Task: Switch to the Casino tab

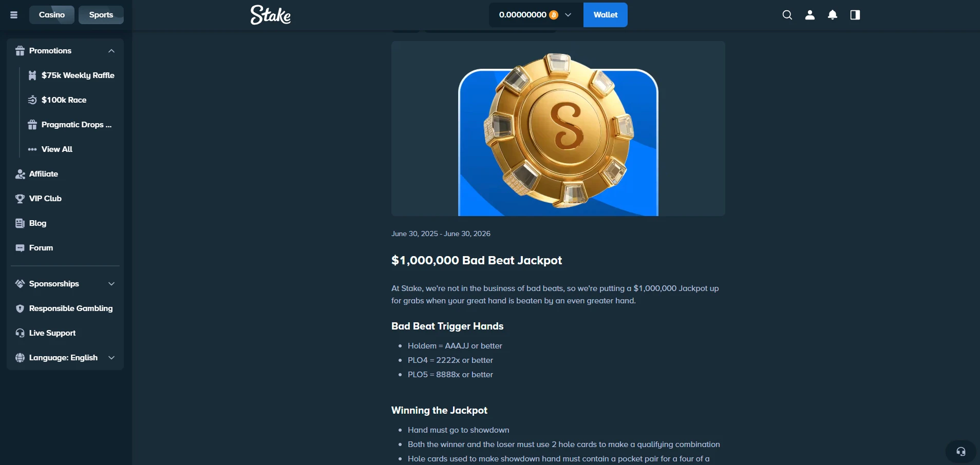Action: [x=52, y=15]
